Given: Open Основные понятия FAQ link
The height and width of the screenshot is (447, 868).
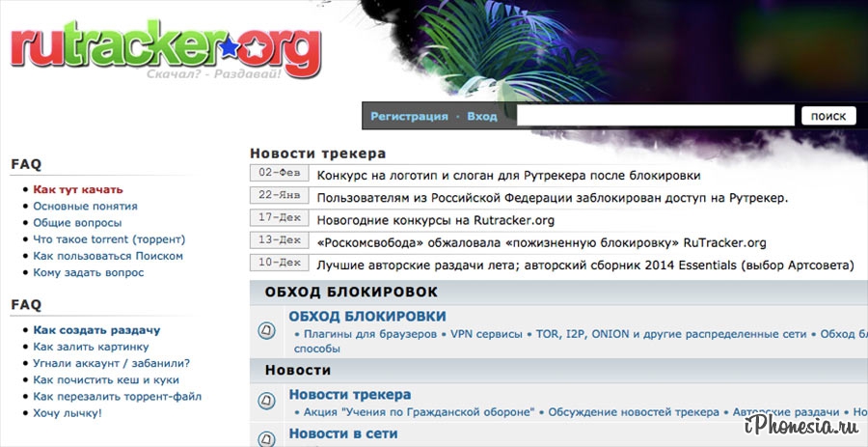Looking at the screenshot, I should pyautogui.click(x=85, y=207).
